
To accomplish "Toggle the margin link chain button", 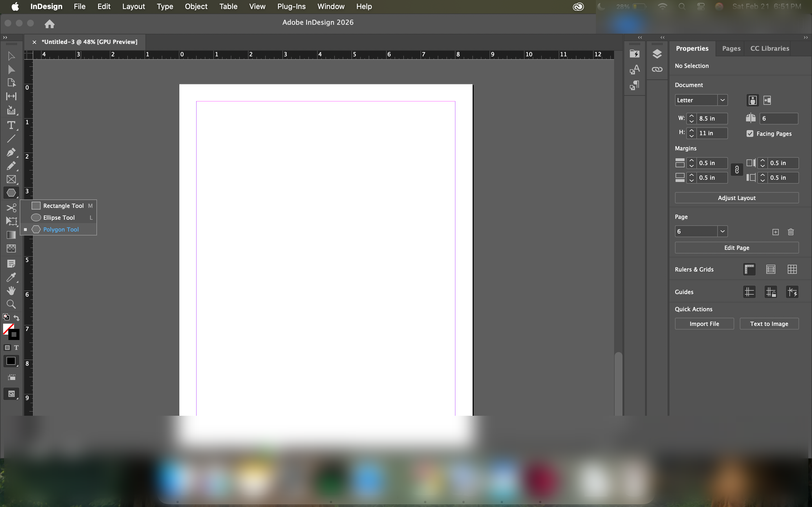I will tap(737, 170).
